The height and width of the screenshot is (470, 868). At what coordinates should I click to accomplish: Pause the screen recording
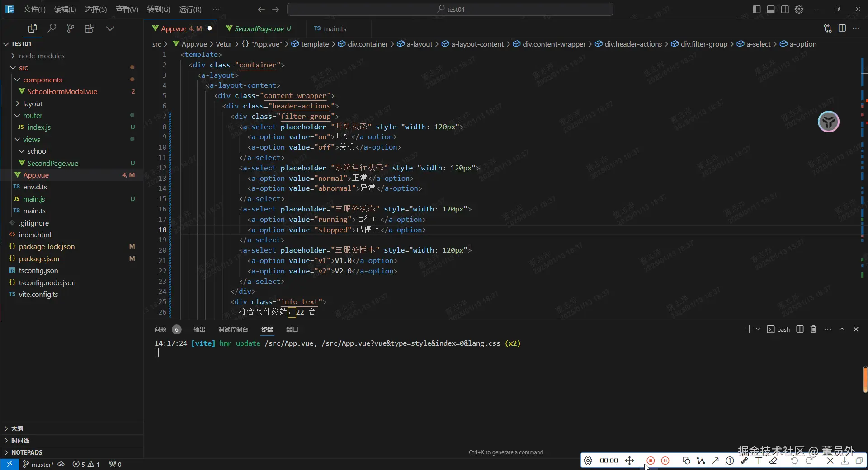pos(665,461)
